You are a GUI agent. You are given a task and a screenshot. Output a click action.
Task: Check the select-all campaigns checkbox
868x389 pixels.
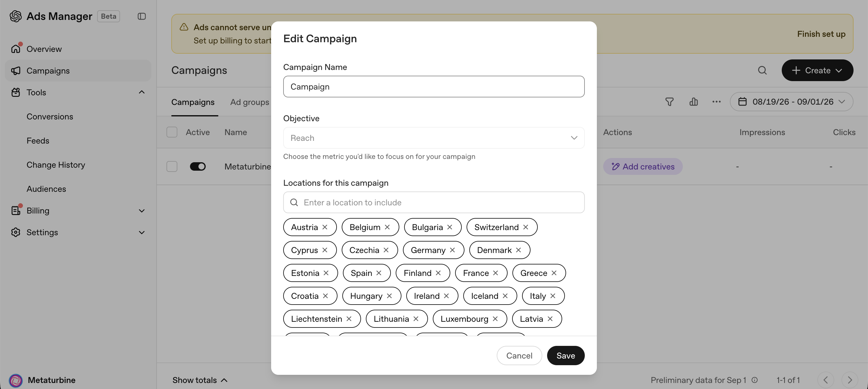tap(172, 132)
